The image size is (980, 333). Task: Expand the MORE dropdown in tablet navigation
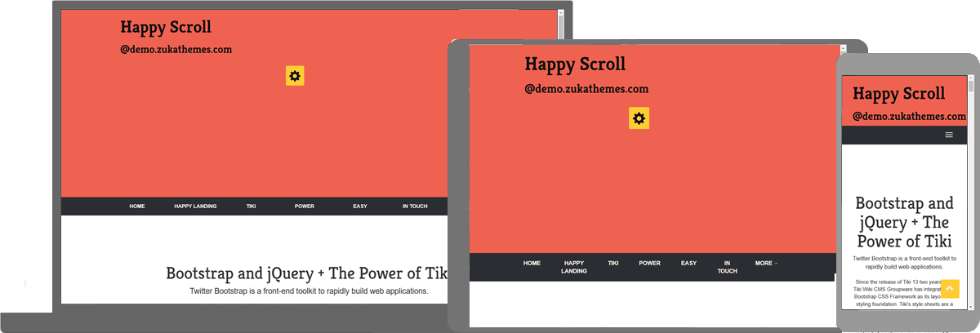click(766, 263)
